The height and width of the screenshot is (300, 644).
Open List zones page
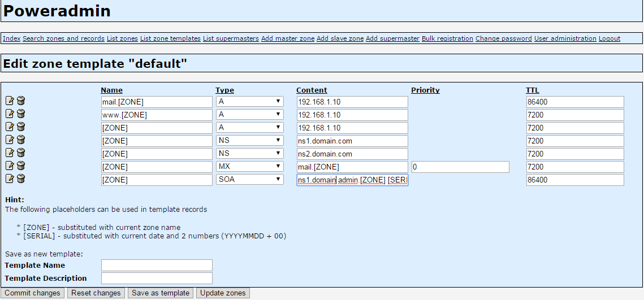(122, 38)
